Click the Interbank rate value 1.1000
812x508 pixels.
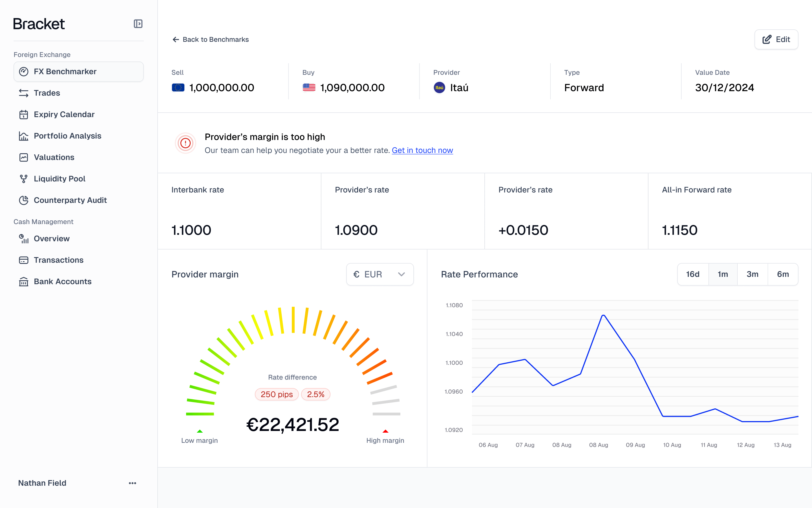(191, 230)
